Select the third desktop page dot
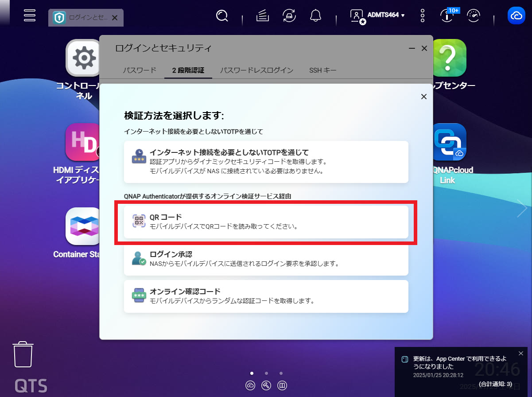 point(281,373)
